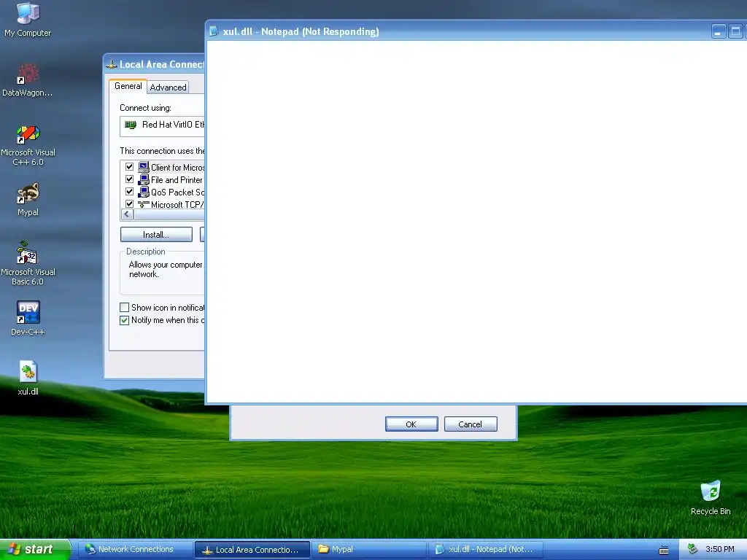Select Microsoft TCP/IP protocol item icon

pos(144,204)
